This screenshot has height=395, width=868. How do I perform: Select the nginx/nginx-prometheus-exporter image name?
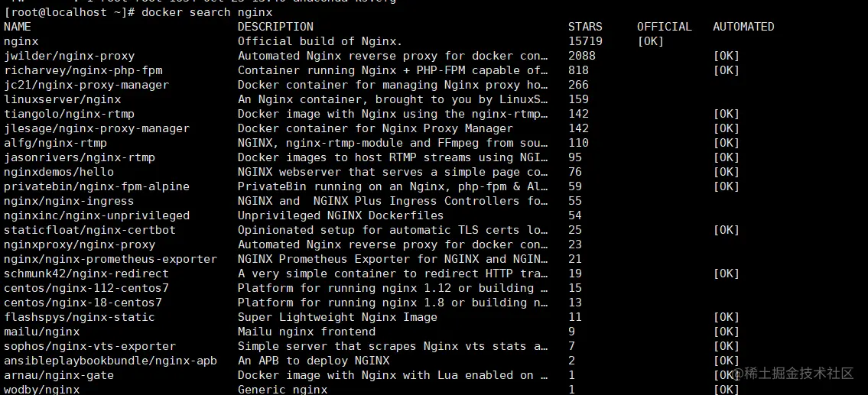[110, 259]
